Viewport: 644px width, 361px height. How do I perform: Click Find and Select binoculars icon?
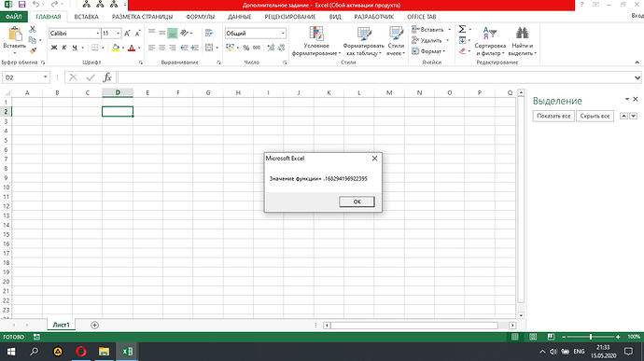click(522, 33)
